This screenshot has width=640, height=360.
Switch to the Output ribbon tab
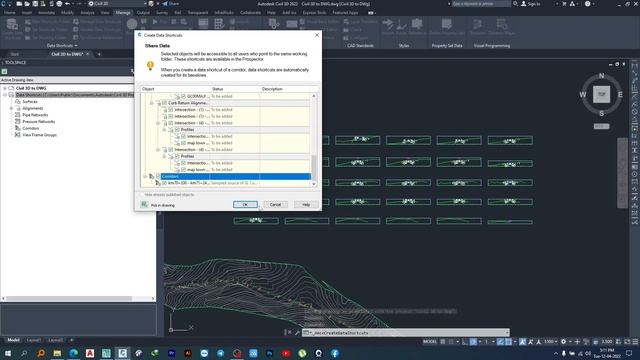pyautogui.click(x=143, y=13)
